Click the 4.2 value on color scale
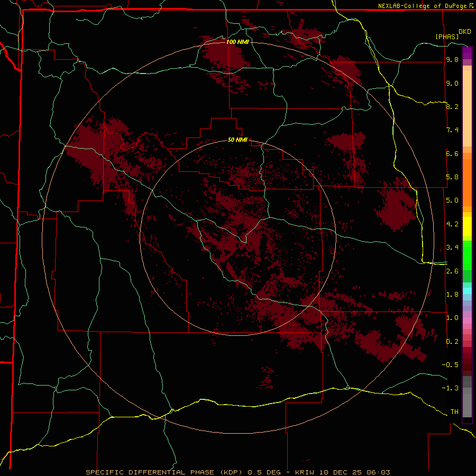 point(452,224)
